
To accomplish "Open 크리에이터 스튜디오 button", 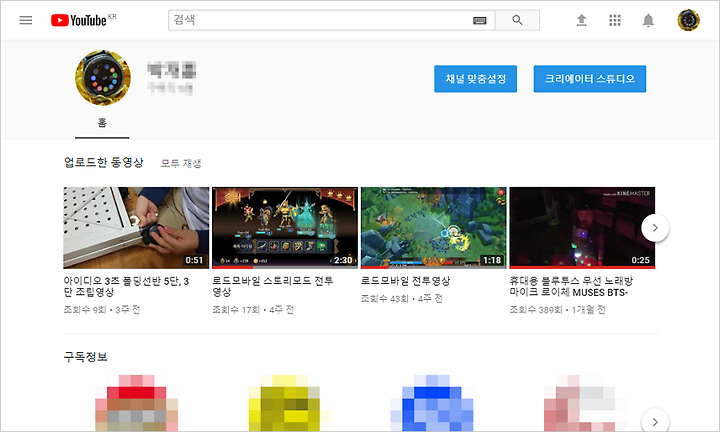I will point(590,79).
